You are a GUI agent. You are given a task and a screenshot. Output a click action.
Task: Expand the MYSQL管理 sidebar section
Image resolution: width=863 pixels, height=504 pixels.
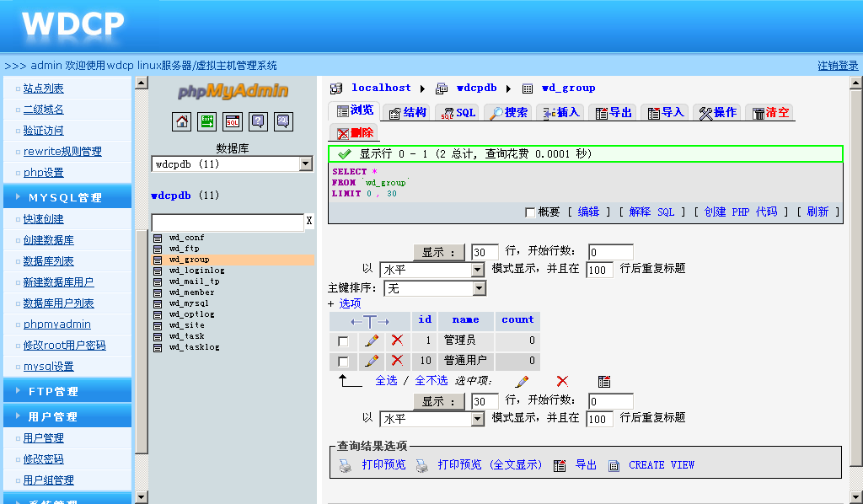point(66,197)
